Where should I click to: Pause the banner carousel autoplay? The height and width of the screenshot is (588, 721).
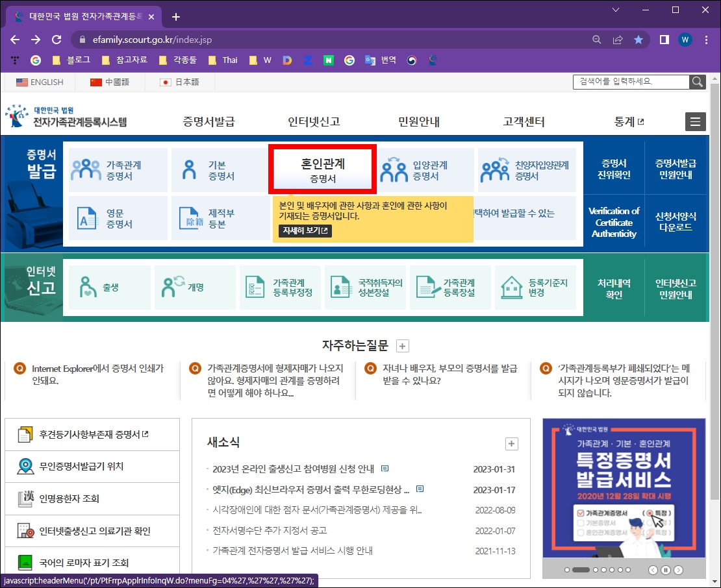point(666,570)
